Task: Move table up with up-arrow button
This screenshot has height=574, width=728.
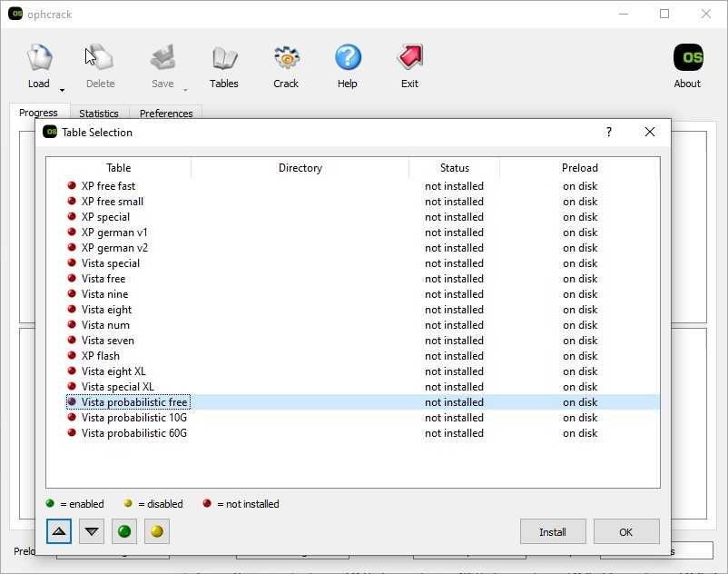Action: (x=59, y=531)
